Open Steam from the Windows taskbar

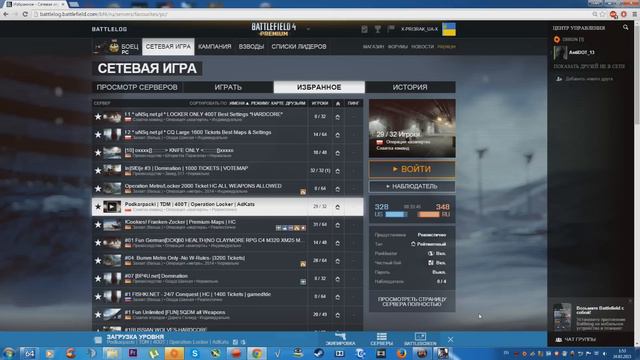[x=318, y=353]
